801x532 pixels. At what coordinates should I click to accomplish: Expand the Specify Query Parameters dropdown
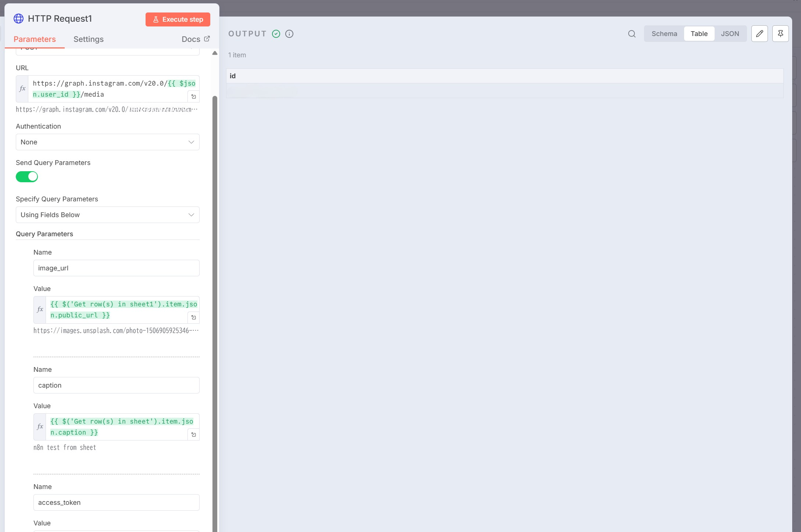point(107,215)
